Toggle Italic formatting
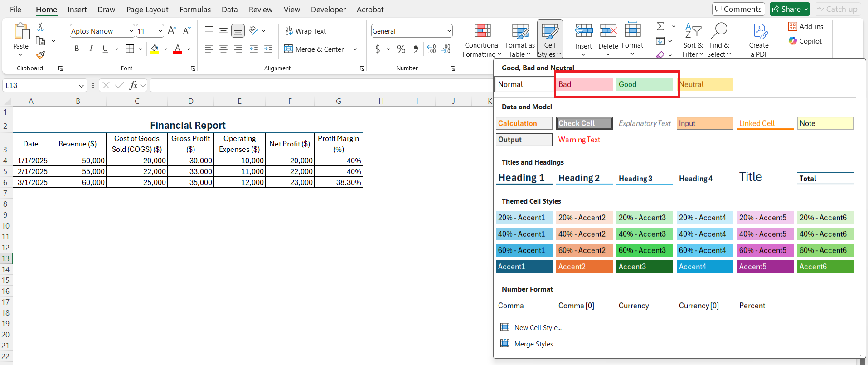868x365 pixels. [91, 49]
